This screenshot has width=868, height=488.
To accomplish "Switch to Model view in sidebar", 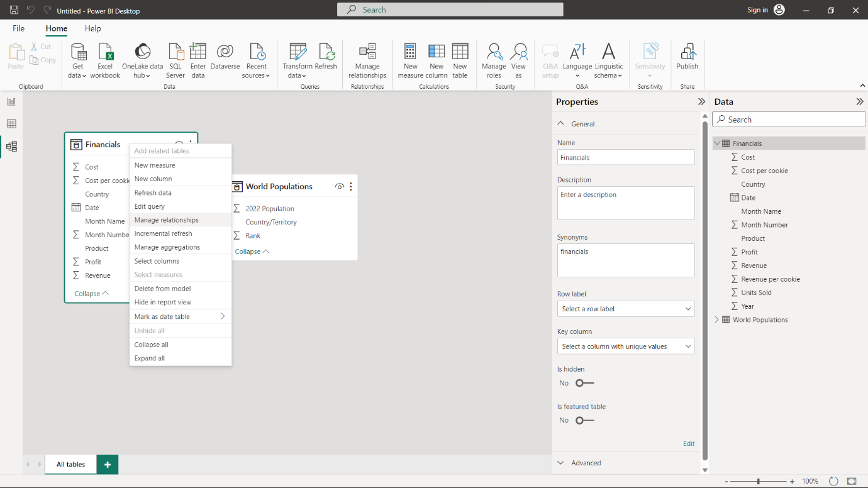I will click(x=11, y=147).
